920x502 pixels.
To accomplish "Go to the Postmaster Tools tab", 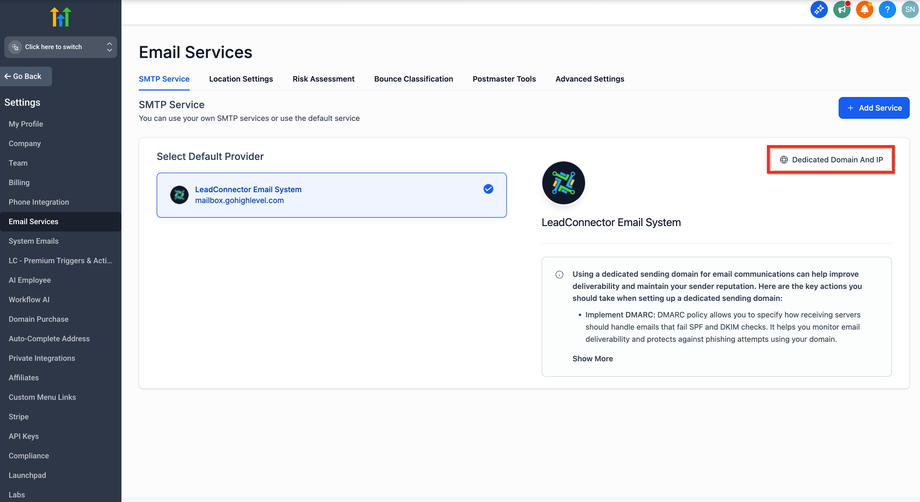I will pos(504,79).
